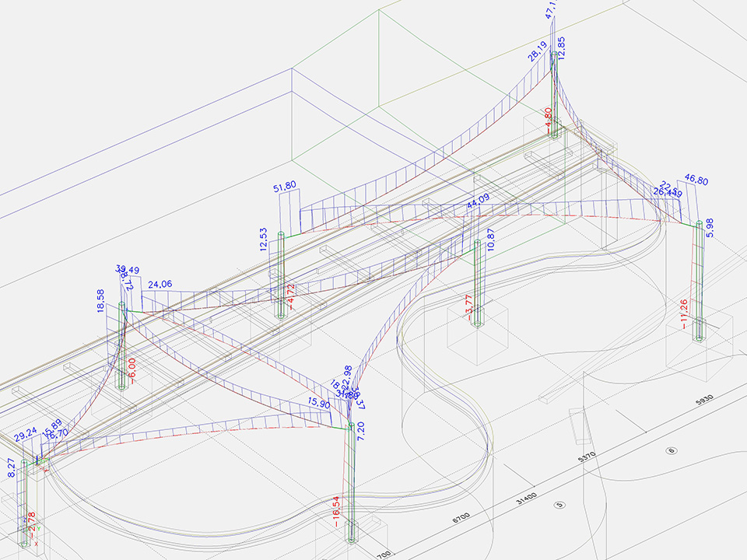Select the red -11,26 value label
The height and width of the screenshot is (560, 747).
pos(684,314)
